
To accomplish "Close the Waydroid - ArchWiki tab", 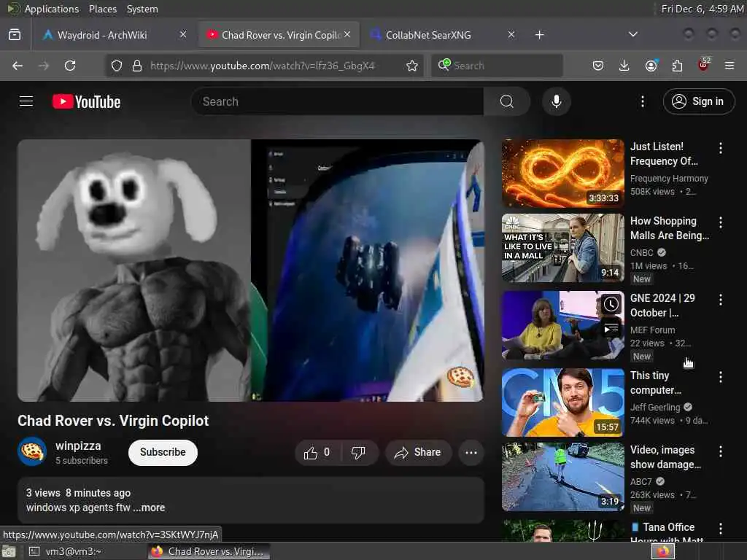I will pos(183,34).
